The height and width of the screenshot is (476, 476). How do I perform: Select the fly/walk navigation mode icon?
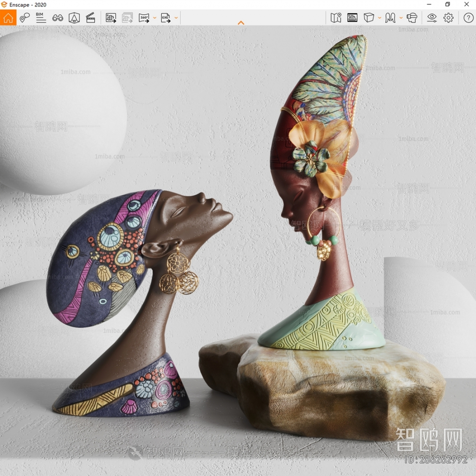[x=390, y=18]
